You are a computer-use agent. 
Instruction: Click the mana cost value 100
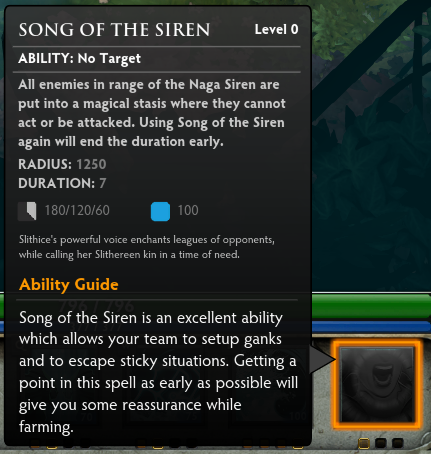click(x=188, y=210)
